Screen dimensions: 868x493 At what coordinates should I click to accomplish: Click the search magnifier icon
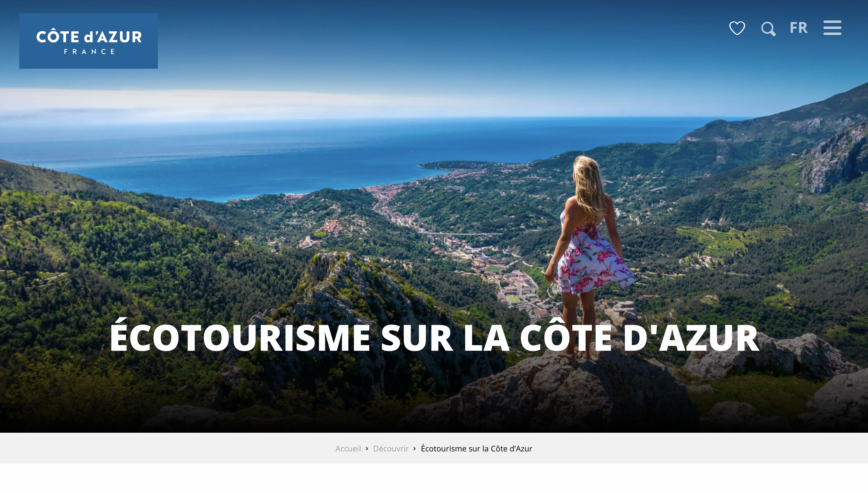coord(768,29)
